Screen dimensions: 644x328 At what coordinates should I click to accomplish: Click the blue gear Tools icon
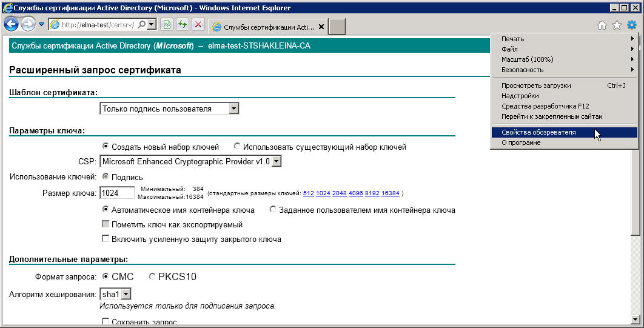pos(632,25)
